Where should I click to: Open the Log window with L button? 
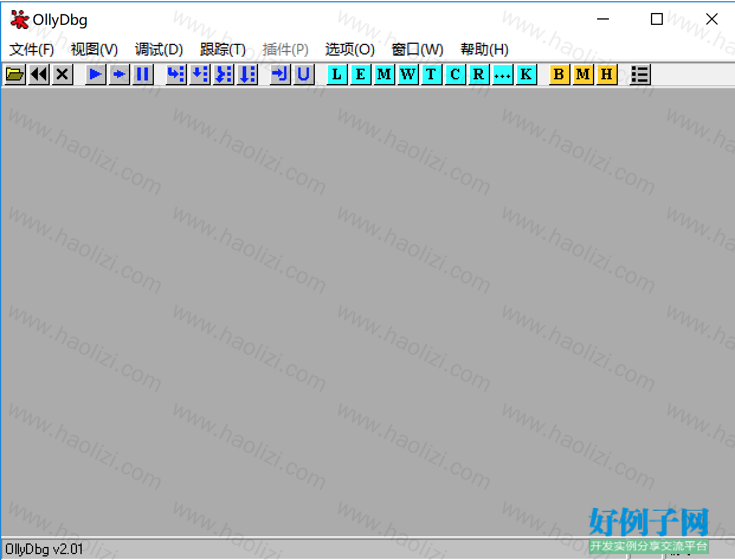click(337, 75)
